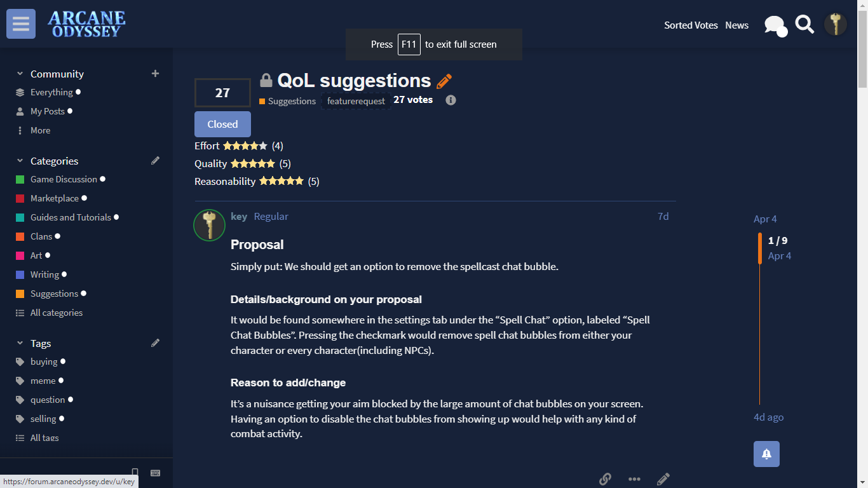Edit the post with pencil icon
This screenshot has height=488, width=868.
pos(663,479)
